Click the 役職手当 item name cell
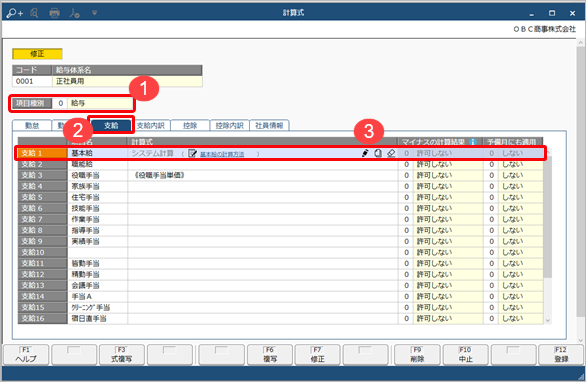 (98, 175)
